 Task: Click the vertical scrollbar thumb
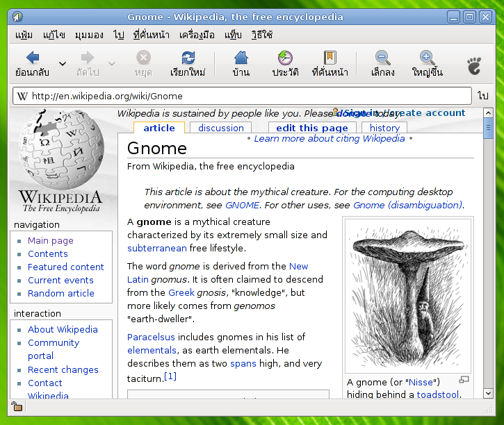click(488, 128)
